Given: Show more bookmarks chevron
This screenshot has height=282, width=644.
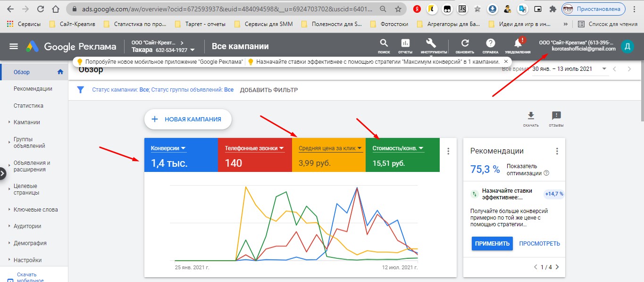Looking at the screenshot, I should click(x=566, y=24).
